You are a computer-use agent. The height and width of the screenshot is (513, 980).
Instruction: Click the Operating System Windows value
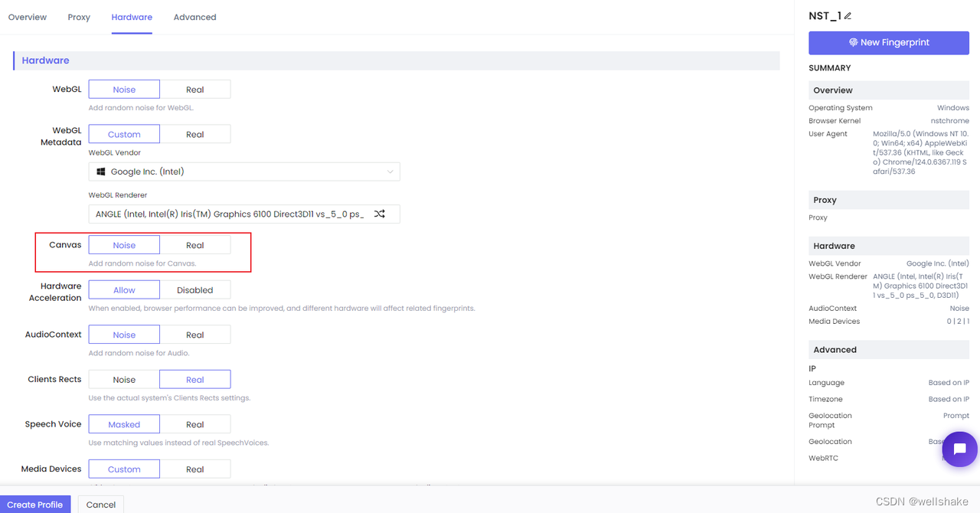[953, 108]
